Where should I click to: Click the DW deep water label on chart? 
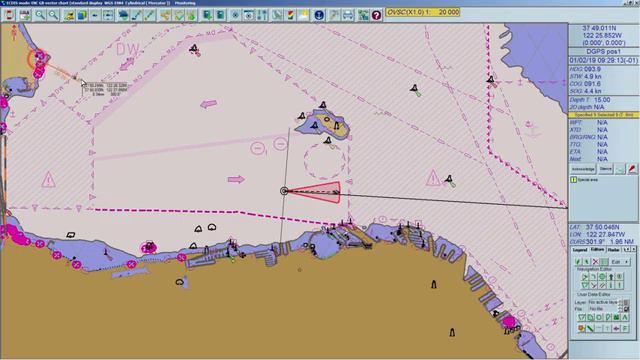(127, 50)
